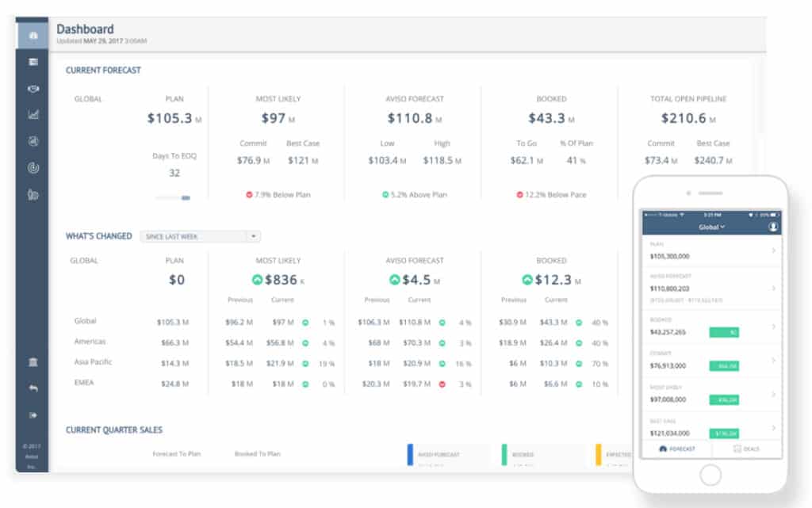Click the back arrow icon in sidebar
Image resolution: width=812 pixels, height=508 pixels.
click(33, 388)
